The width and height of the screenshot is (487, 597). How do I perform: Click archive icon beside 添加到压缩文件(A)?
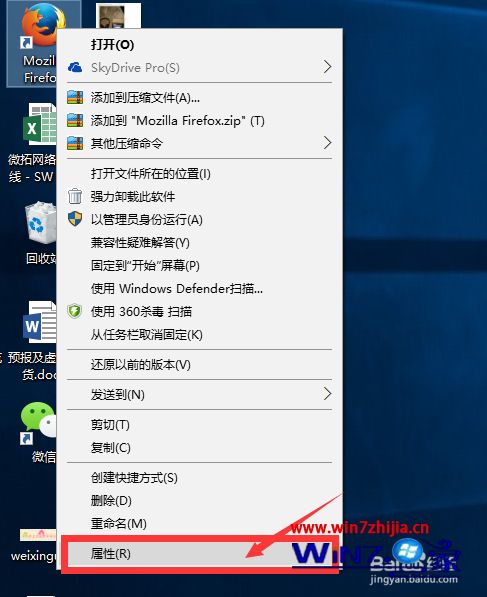[75, 97]
